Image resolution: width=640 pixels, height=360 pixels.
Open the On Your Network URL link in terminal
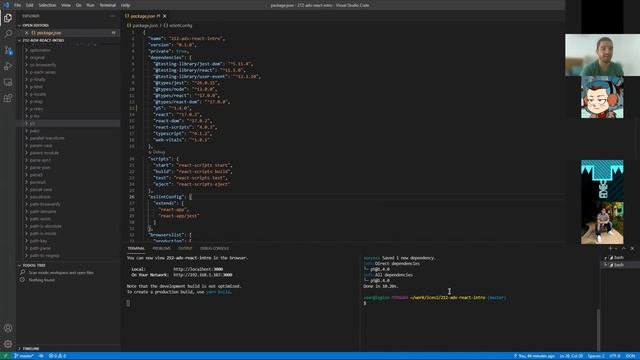point(202,275)
